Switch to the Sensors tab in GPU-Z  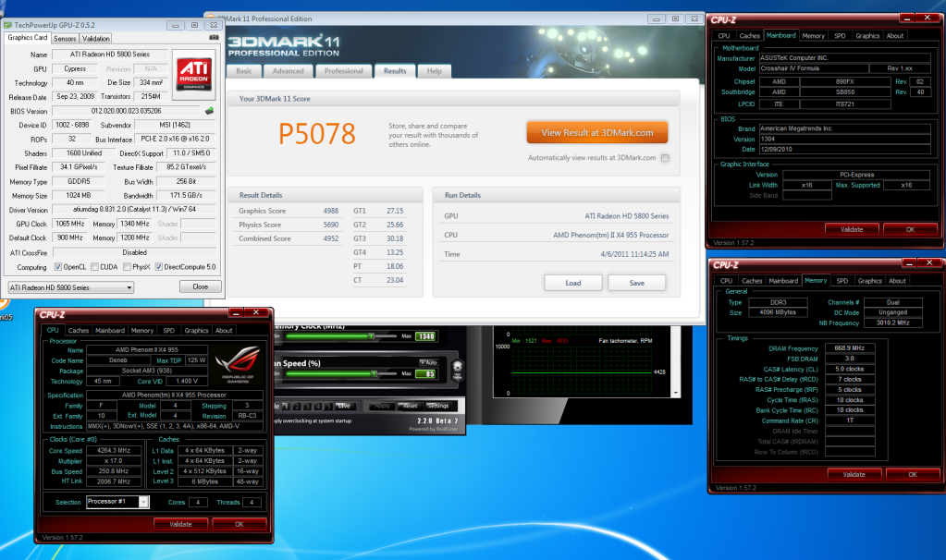(x=65, y=38)
